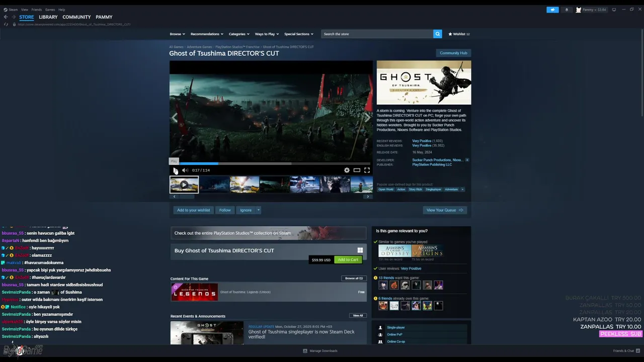Screen dimensions: 644x362
Task: Next screenshot arrow on media viewer
Action: coord(367,117)
